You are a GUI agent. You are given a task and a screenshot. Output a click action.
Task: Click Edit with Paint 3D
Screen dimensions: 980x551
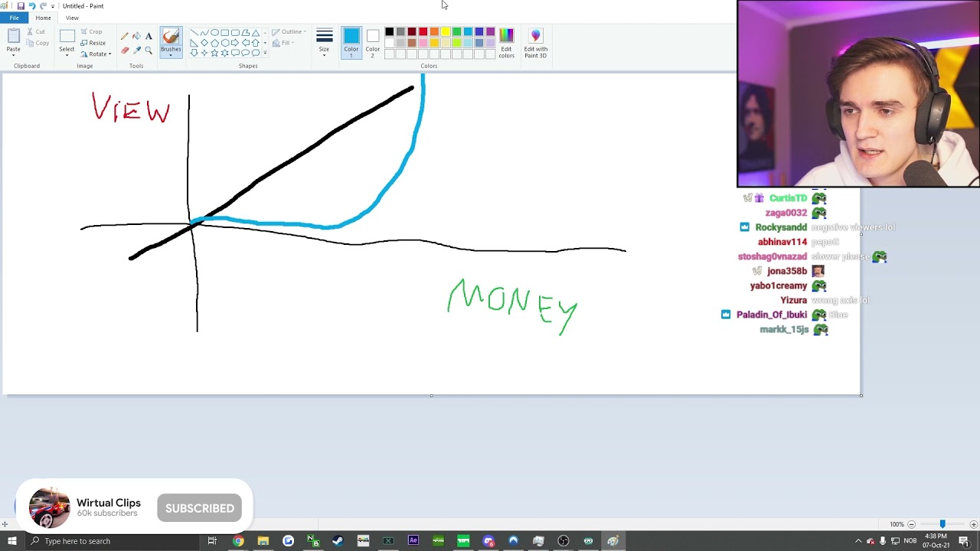click(535, 43)
